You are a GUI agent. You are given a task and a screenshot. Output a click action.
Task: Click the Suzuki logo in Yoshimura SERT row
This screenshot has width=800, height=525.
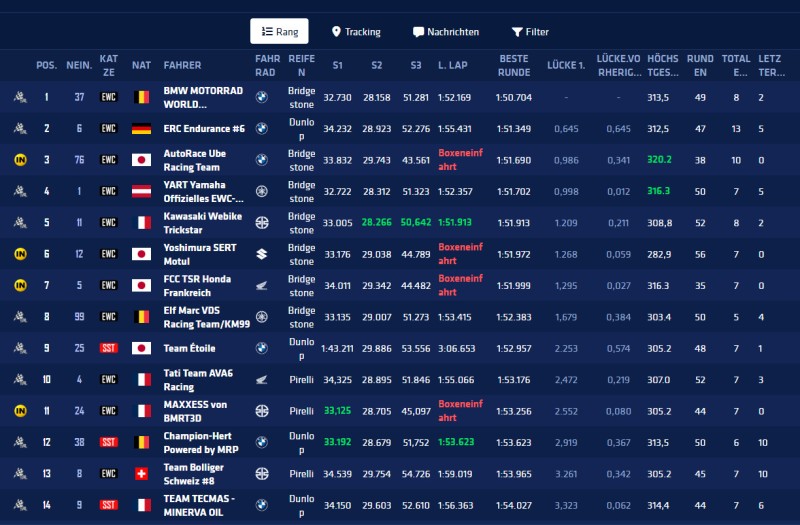[x=262, y=254]
